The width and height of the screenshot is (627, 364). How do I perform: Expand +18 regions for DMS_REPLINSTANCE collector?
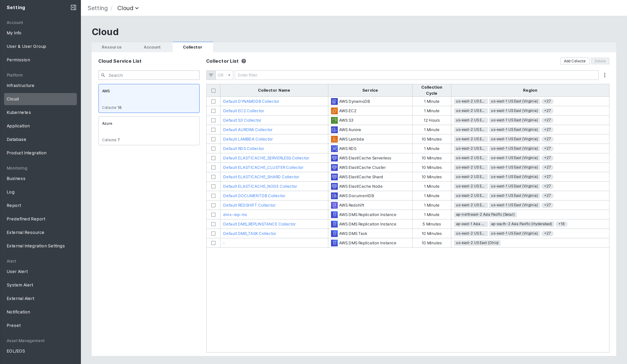(561, 224)
